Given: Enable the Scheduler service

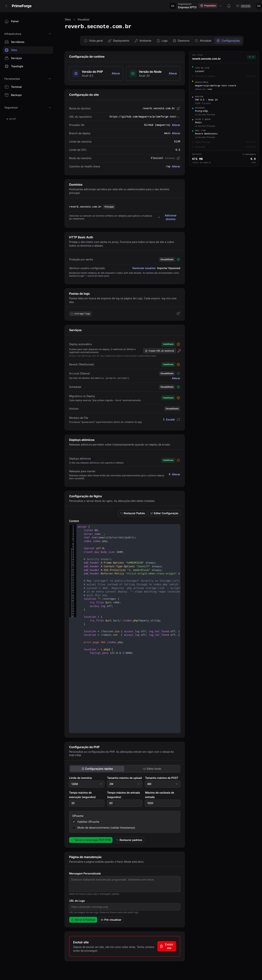Looking at the screenshot, I should click(179, 387).
